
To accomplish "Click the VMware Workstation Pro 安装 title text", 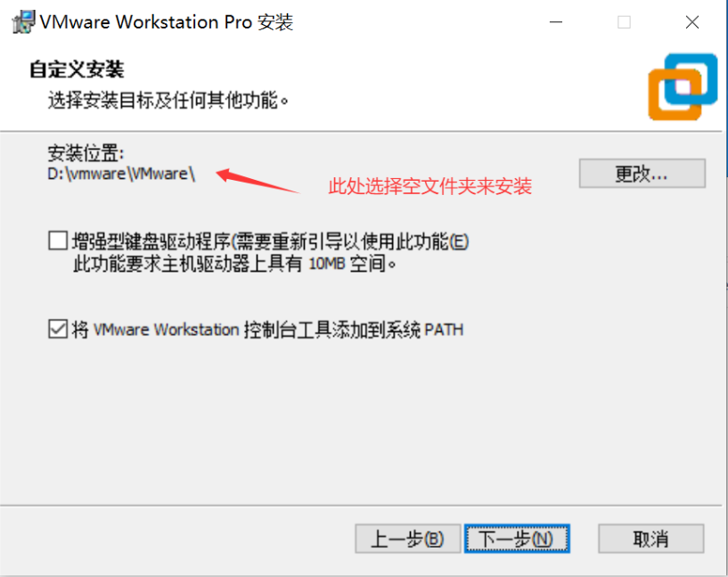I will pyautogui.click(x=167, y=21).
